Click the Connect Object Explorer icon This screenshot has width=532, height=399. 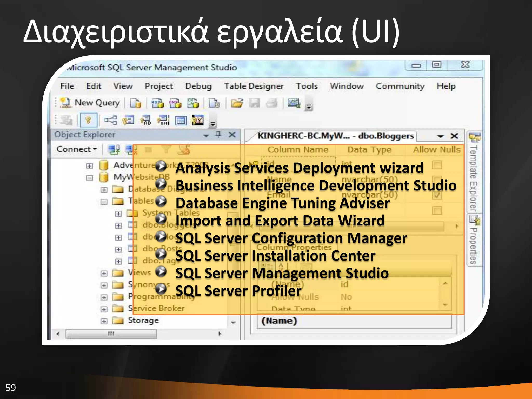point(114,149)
